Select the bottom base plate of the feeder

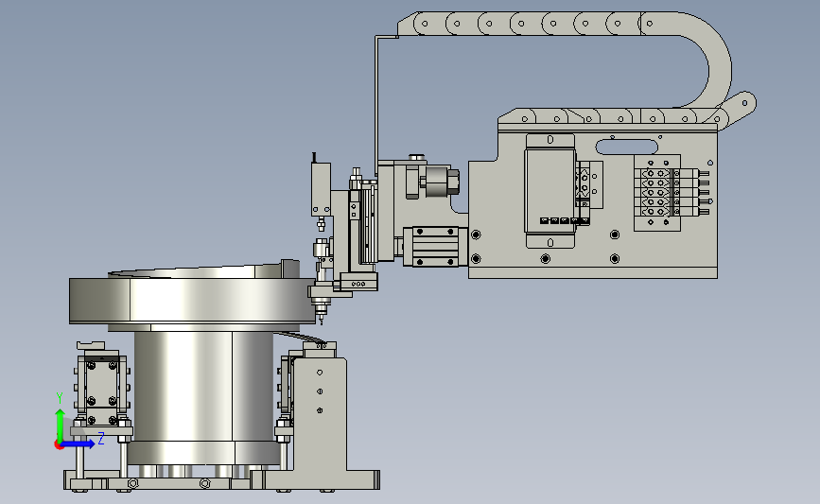221,480
